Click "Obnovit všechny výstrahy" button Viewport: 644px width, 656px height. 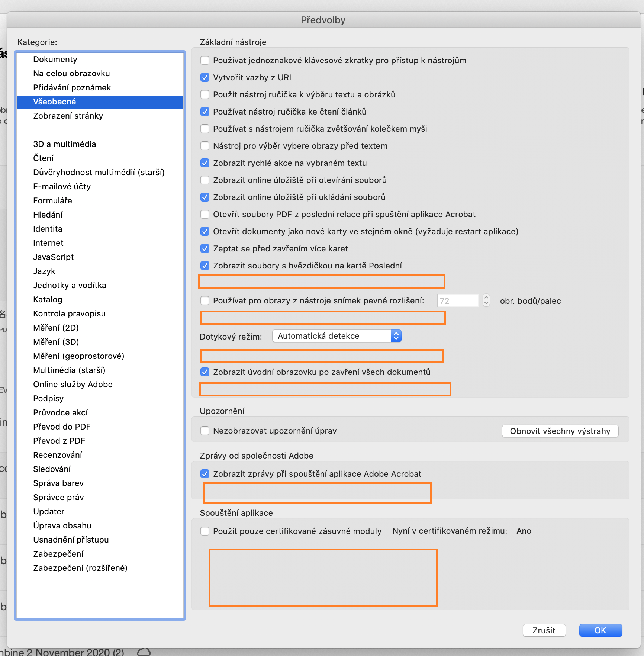[560, 431]
